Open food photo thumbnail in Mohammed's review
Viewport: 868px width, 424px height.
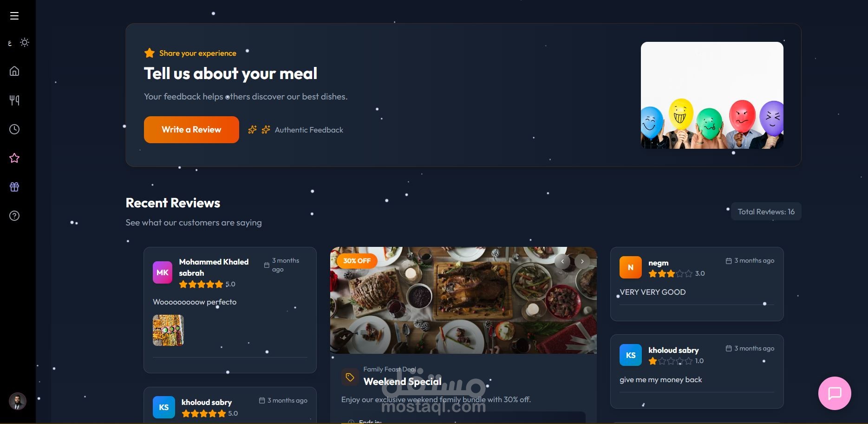click(168, 331)
